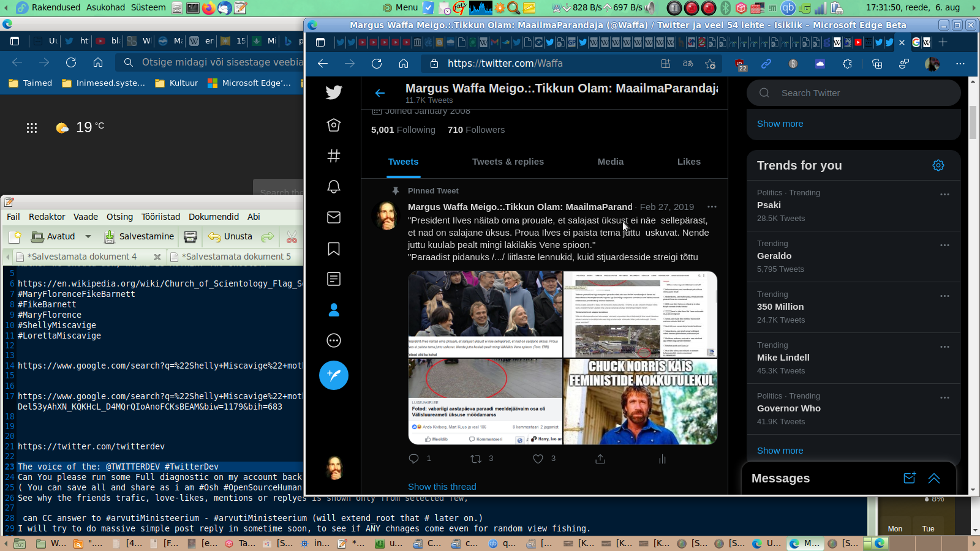Image resolution: width=980 pixels, height=551 pixels.
Task: Add page to favorites star icon
Action: point(710,64)
